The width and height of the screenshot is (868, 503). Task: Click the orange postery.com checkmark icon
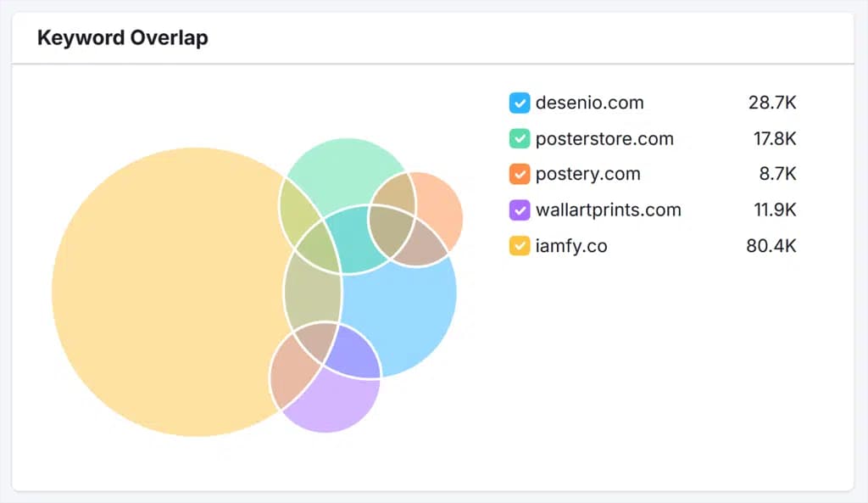519,174
